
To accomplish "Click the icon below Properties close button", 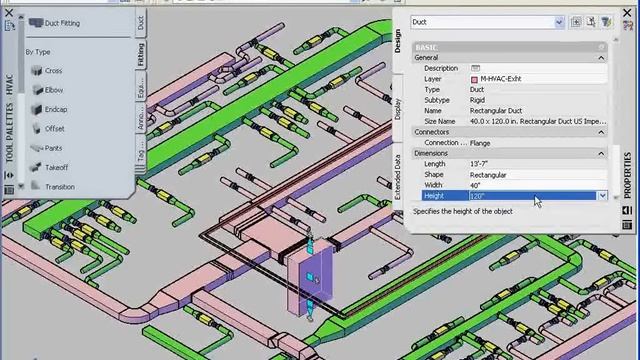I will point(627,26).
